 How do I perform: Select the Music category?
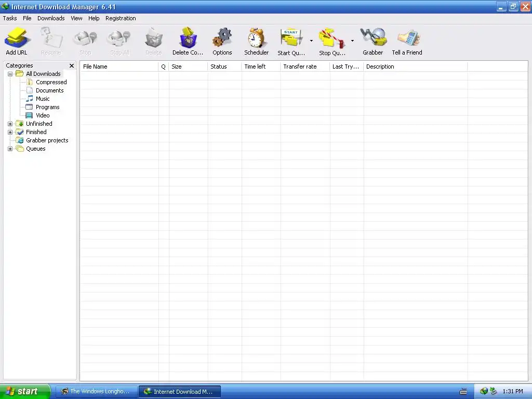click(43, 99)
